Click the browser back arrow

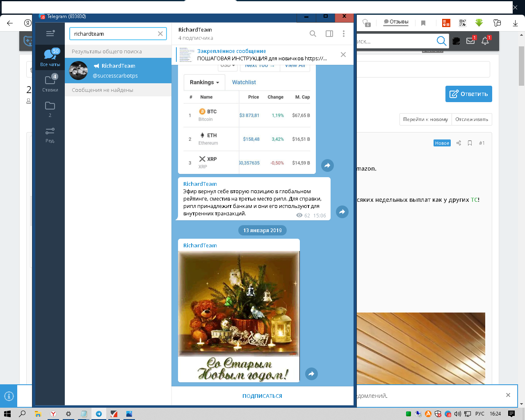(x=10, y=23)
